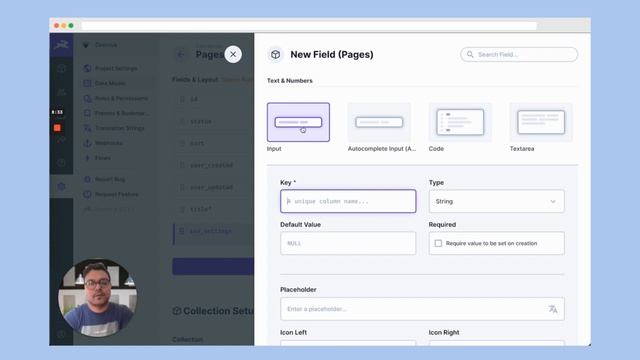Open the Type dropdown showing String
The image size is (640, 360).
pos(496,201)
